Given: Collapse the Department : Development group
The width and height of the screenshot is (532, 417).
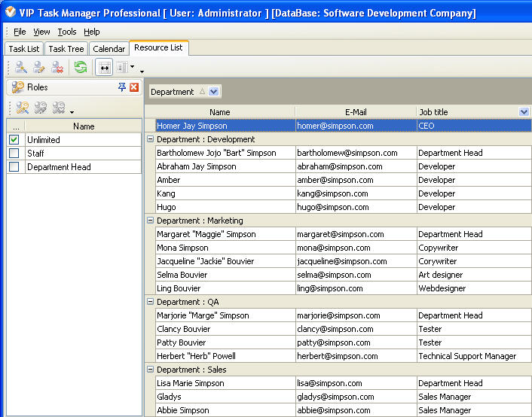Looking at the screenshot, I should pos(150,139).
